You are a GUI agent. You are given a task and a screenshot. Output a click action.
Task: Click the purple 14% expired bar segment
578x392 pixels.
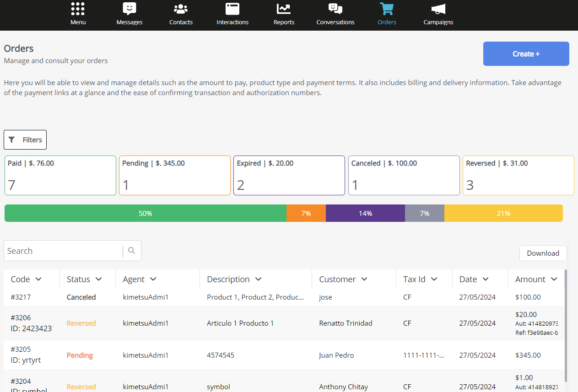point(365,214)
